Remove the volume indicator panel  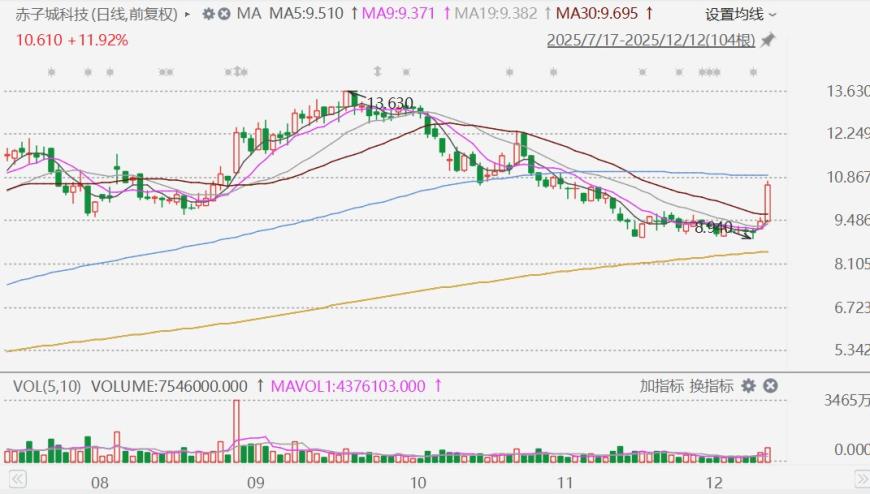(x=770, y=386)
